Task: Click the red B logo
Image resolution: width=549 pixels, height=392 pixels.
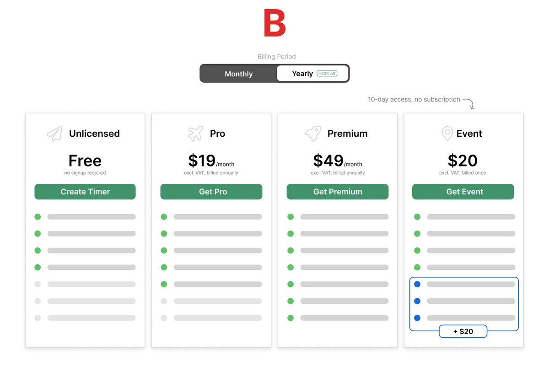Action: pyautogui.click(x=274, y=23)
